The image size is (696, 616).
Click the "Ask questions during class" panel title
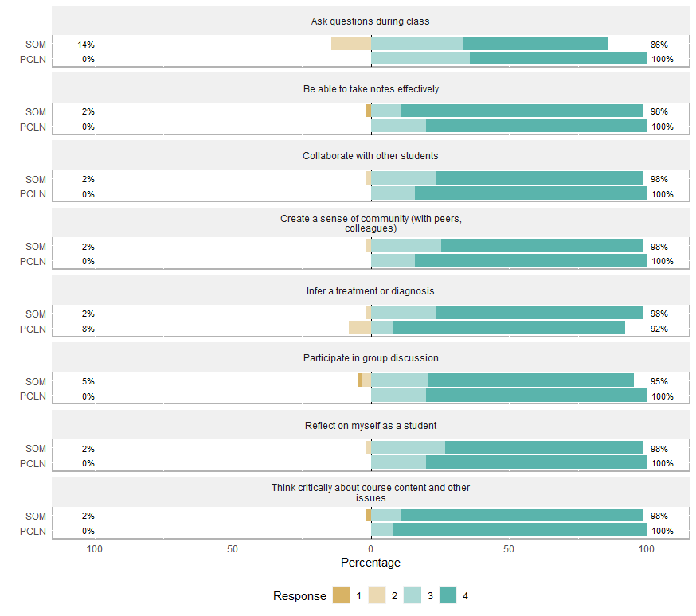(x=370, y=21)
